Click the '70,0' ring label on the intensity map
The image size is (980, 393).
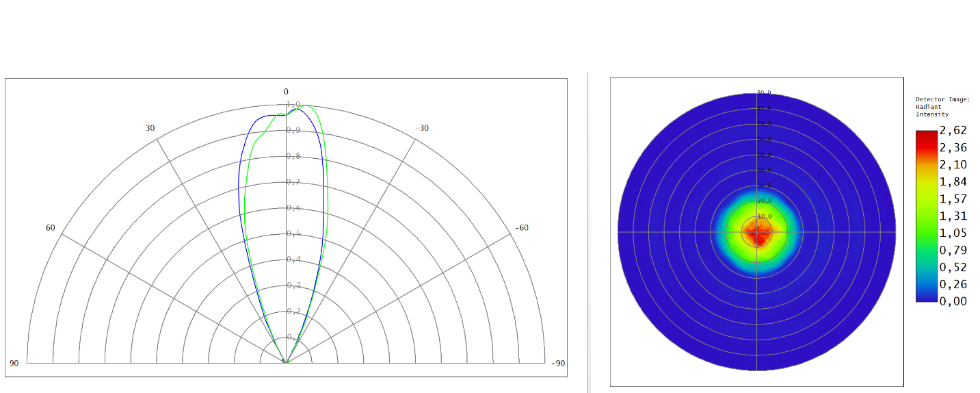764,124
